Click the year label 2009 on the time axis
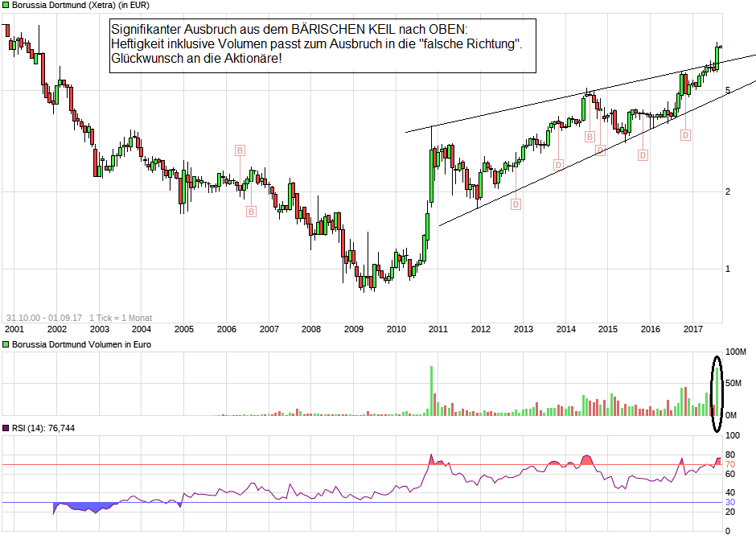Screen dimensions: 756x539 pos(353,329)
